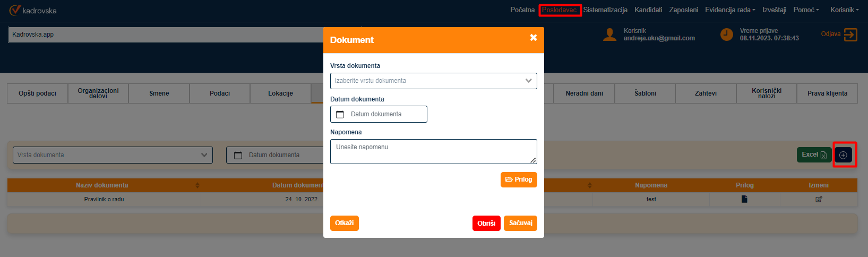Click the Odjava logout arrow icon
The image size is (868, 257).
click(x=850, y=35)
